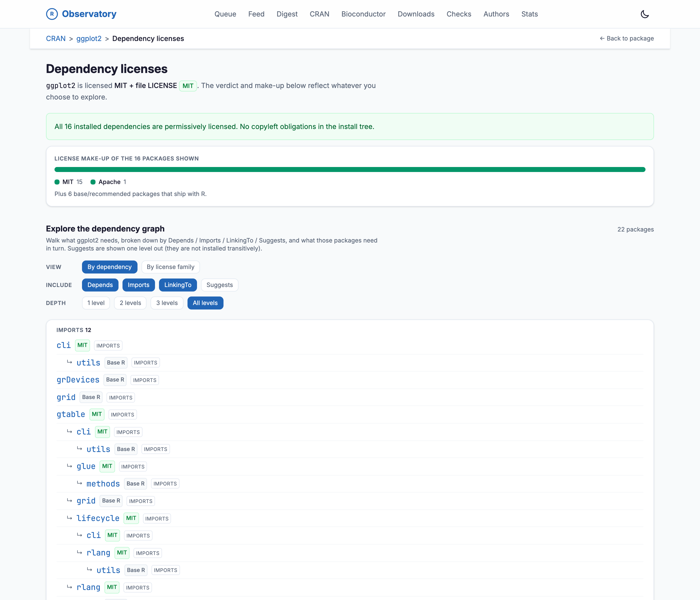Open the top-level cli package
The image size is (700, 600).
tap(63, 345)
